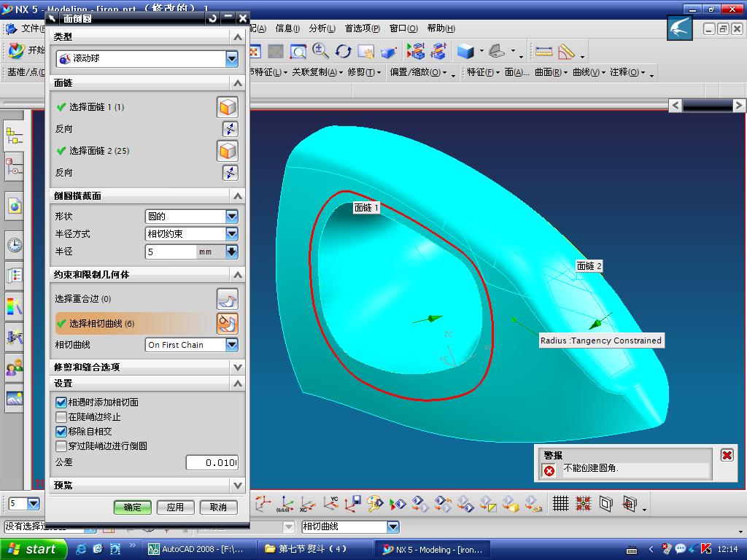This screenshot has width=747, height=560.
Task: Collapse the Constraints and Limit Geometry section
Action: point(238,275)
